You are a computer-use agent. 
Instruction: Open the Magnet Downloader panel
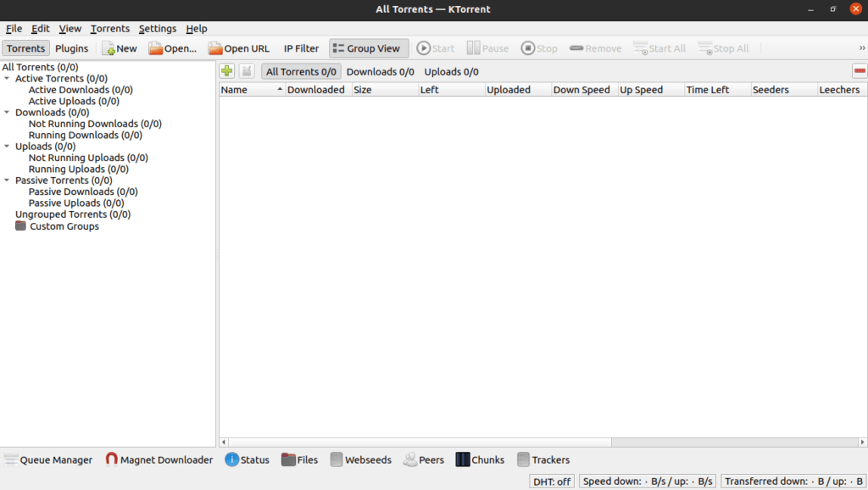pos(159,459)
